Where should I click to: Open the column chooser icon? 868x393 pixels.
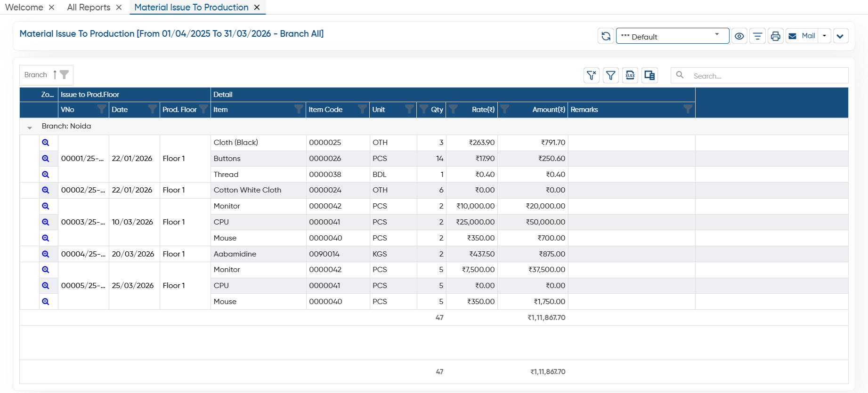click(x=649, y=75)
